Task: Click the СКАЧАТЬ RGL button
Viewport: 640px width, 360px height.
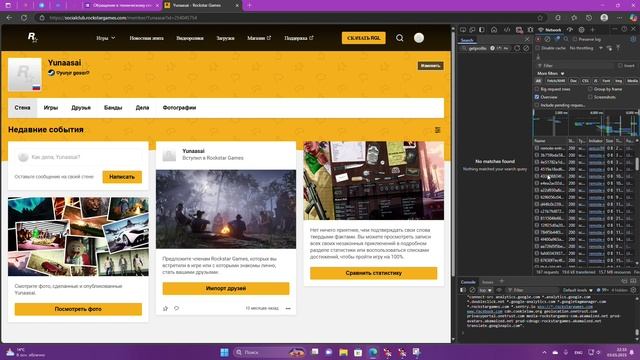Action: coord(364,38)
